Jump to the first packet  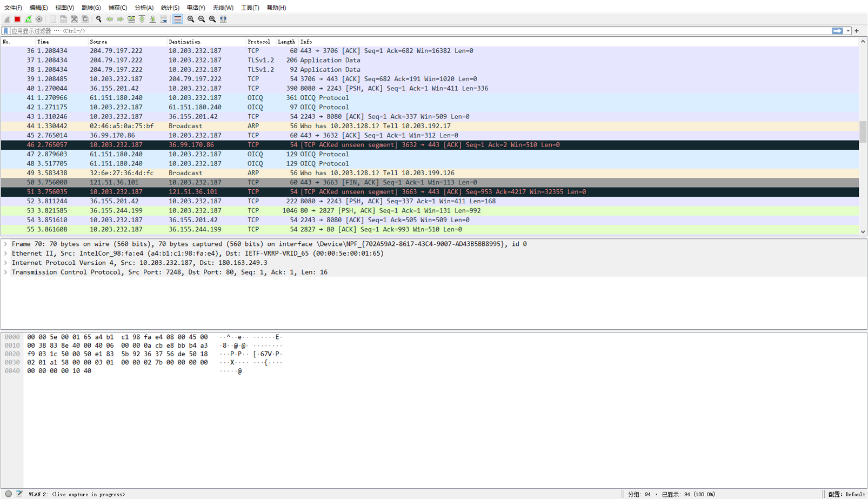click(x=142, y=19)
